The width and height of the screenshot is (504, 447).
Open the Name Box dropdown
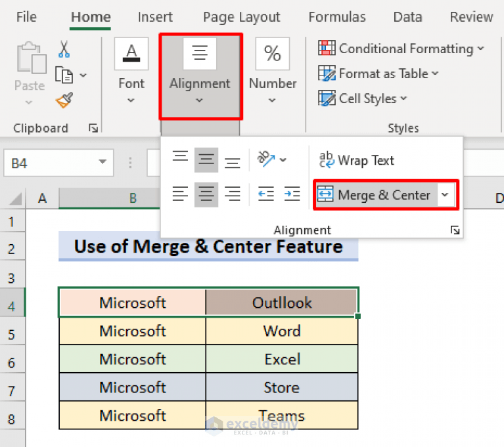click(103, 162)
